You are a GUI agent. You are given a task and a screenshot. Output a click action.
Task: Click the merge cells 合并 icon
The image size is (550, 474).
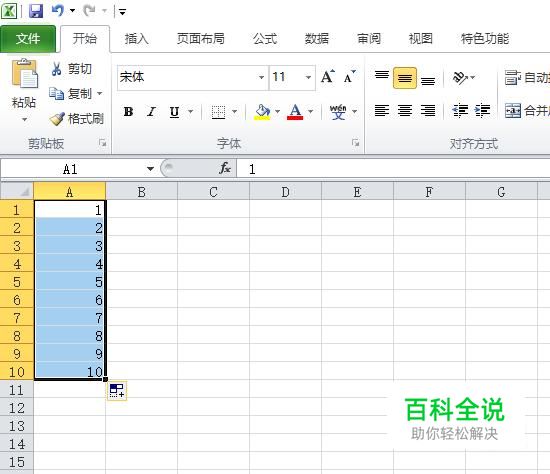(512, 111)
